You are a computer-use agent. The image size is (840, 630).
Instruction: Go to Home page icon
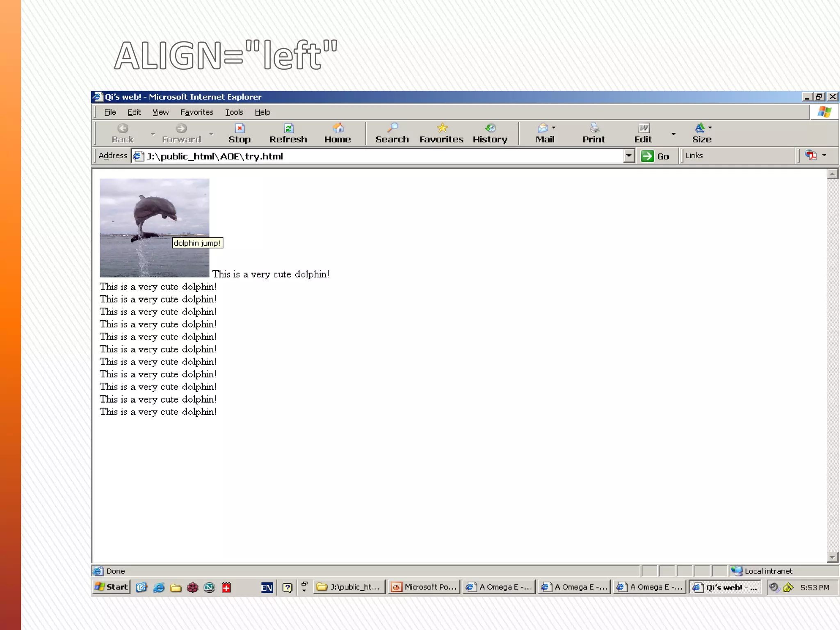(338, 129)
